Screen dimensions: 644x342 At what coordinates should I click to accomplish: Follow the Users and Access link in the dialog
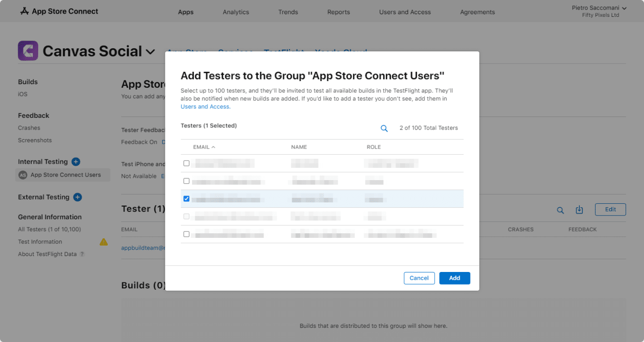tap(206, 107)
